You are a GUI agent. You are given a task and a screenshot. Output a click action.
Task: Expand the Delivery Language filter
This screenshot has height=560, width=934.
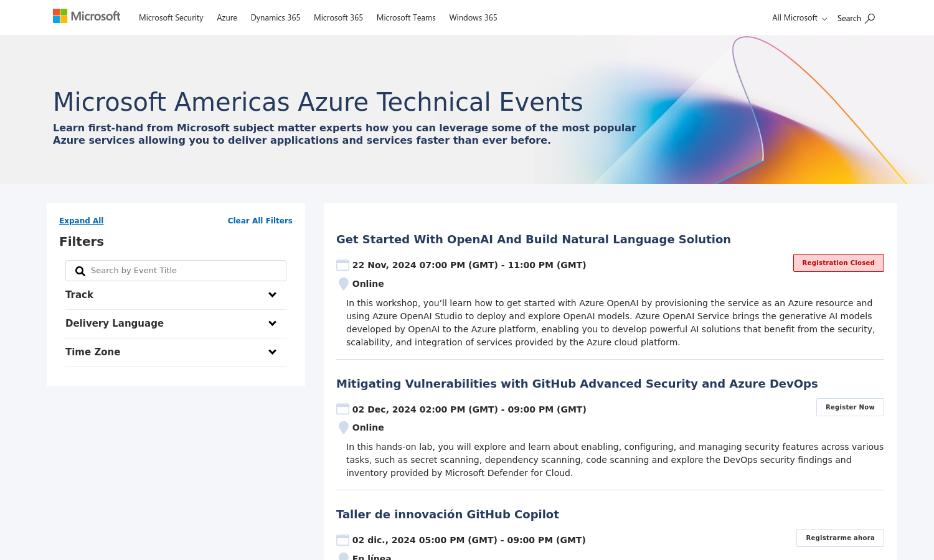[272, 324]
